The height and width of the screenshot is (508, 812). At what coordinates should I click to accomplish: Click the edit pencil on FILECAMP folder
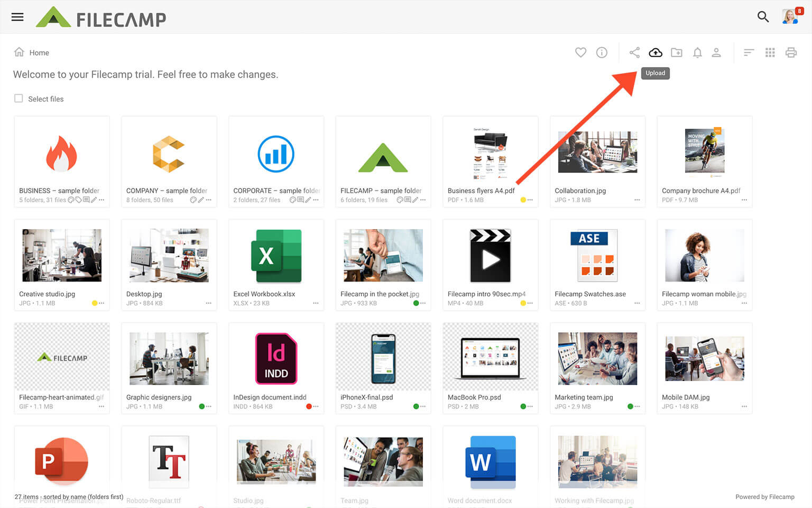(x=415, y=200)
